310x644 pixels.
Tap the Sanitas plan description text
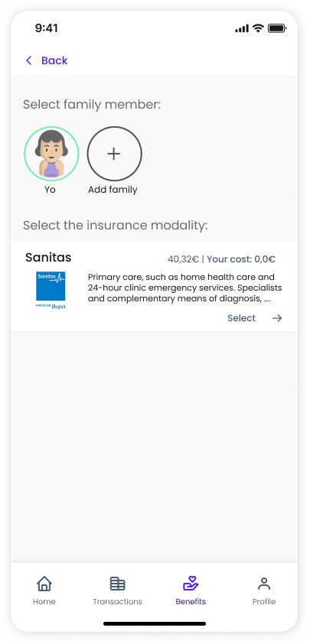(x=185, y=288)
